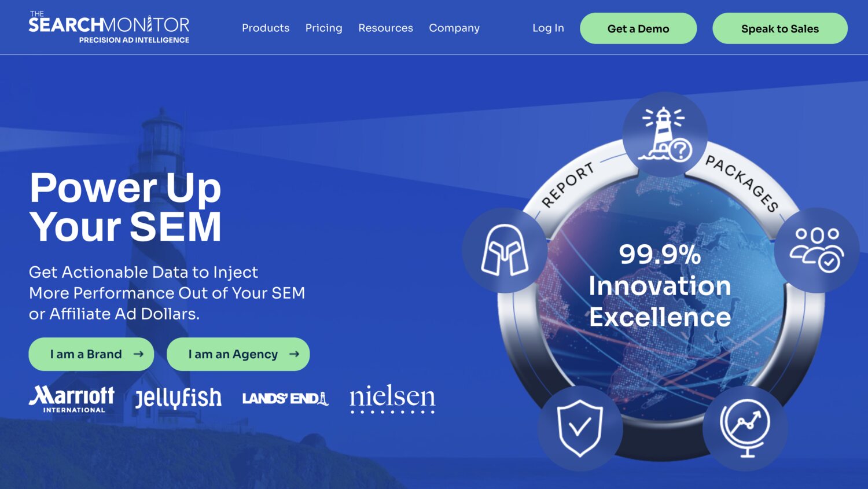
Task: Go to the Pricing page
Action: (324, 28)
